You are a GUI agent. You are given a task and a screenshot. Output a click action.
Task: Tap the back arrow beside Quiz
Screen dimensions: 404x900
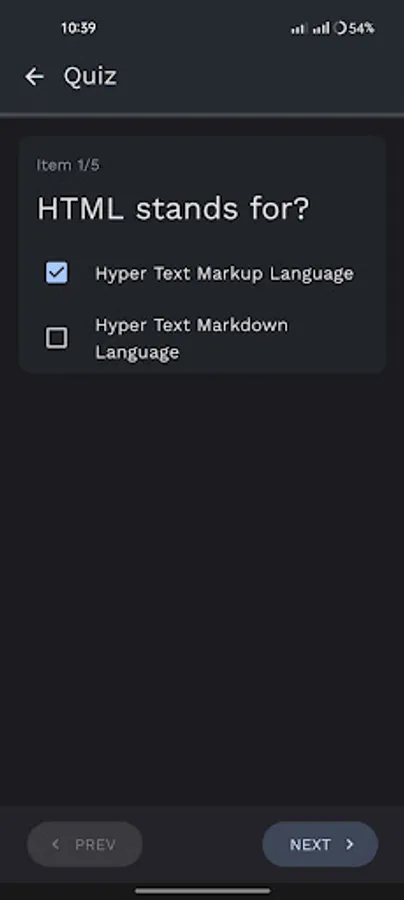tap(34, 76)
